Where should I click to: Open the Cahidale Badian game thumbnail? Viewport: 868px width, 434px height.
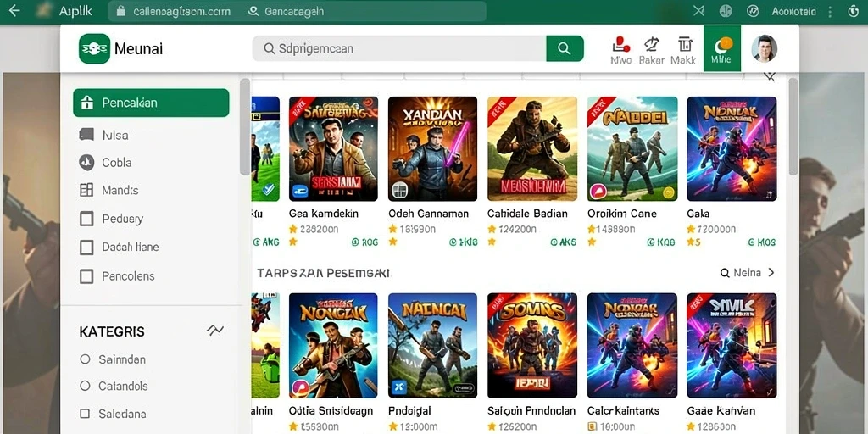(532, 149)
